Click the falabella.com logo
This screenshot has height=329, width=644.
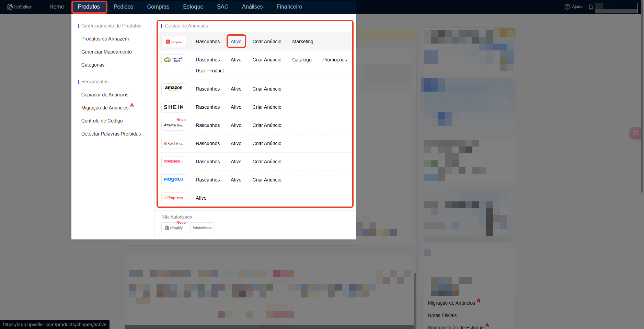pyautogui.click(x=203, y=228)
